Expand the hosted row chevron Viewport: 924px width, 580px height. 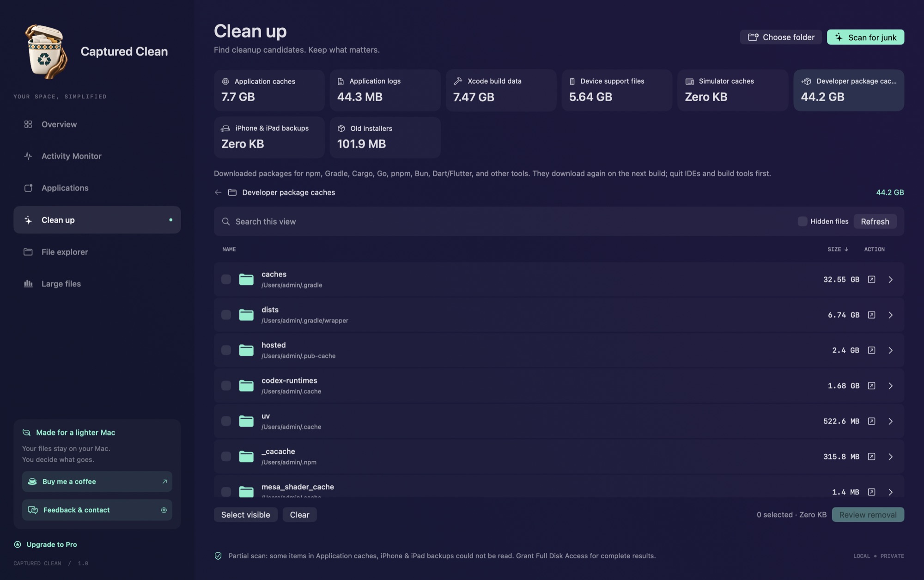click(890, 350)
